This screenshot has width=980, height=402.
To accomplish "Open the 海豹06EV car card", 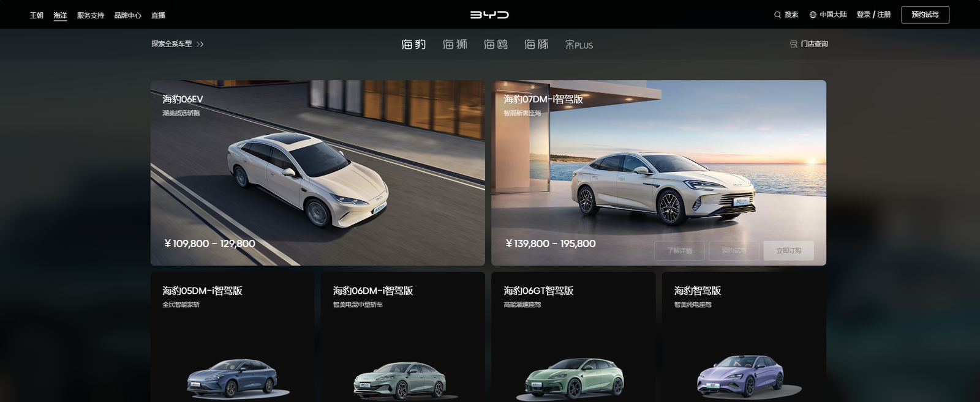I will [317, 173].
